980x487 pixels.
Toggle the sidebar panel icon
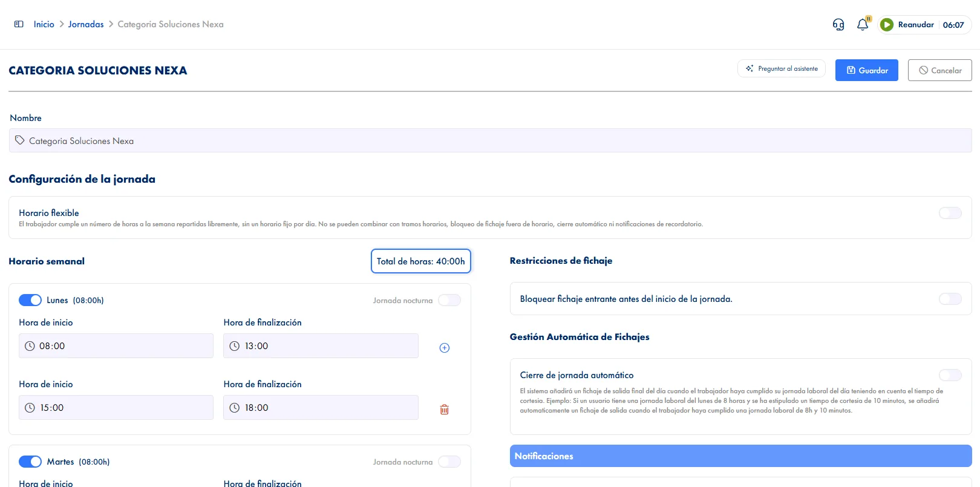[x=19, y=24]
